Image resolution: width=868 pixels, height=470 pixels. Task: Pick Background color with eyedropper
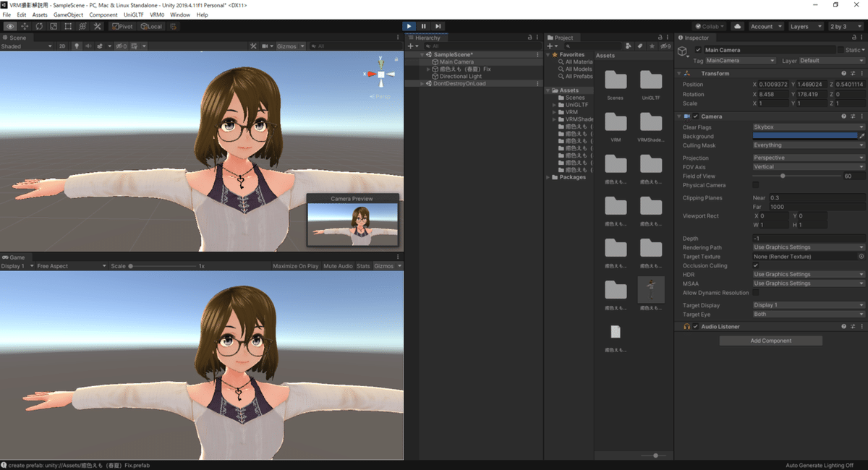pos(861,136)
